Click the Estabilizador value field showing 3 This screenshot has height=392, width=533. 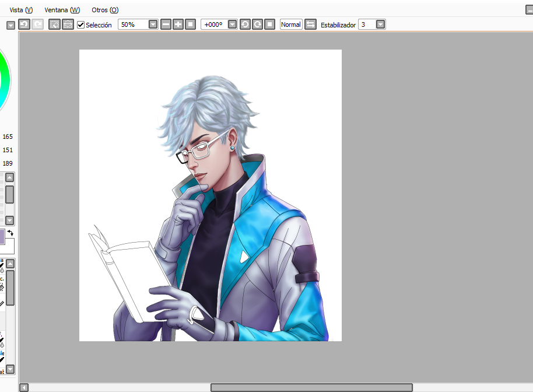pos(367,24)
